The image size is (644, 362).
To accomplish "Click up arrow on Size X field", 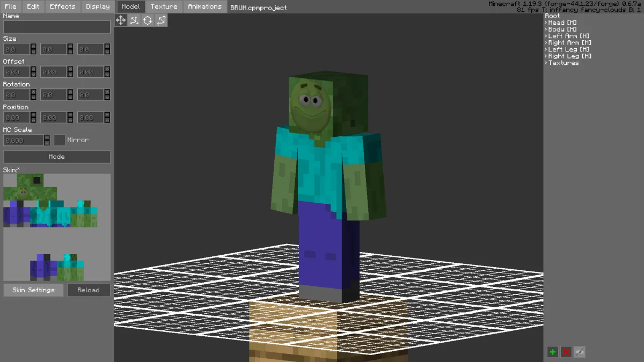I will pos(33,46).
